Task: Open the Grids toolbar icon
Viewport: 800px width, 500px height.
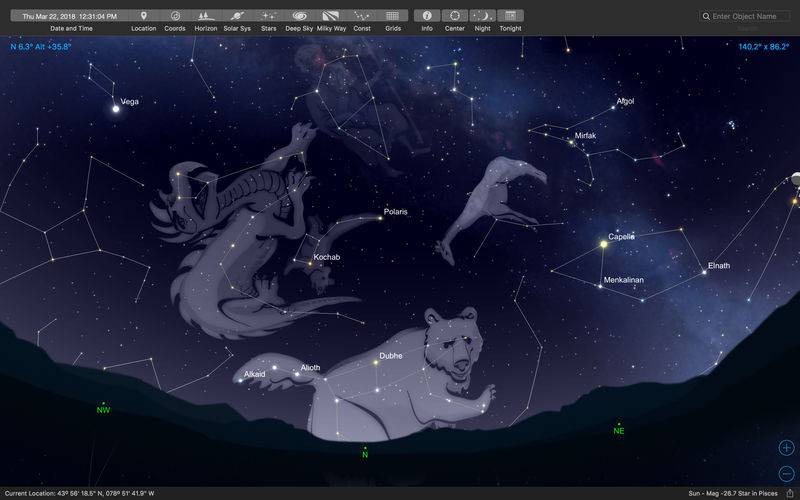Action: coord(392,16)
